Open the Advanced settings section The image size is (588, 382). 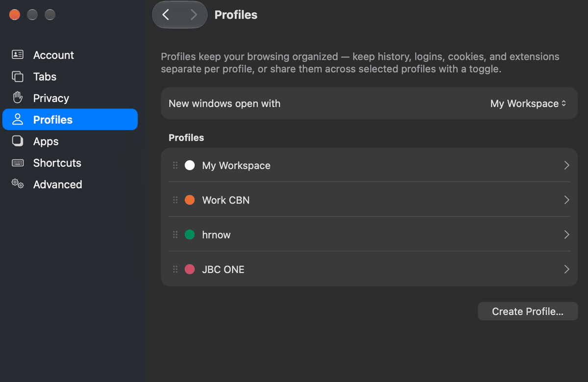70,184
